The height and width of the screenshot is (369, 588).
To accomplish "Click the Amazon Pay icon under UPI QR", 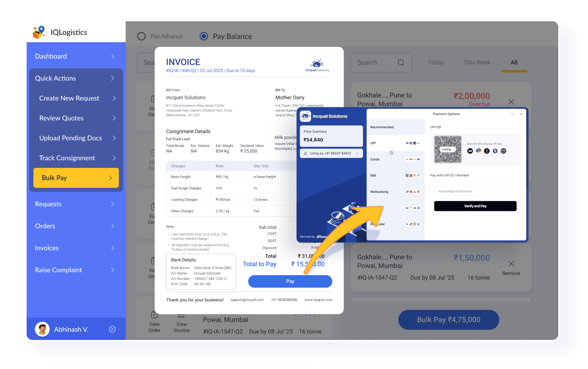I will coord(503,151).
